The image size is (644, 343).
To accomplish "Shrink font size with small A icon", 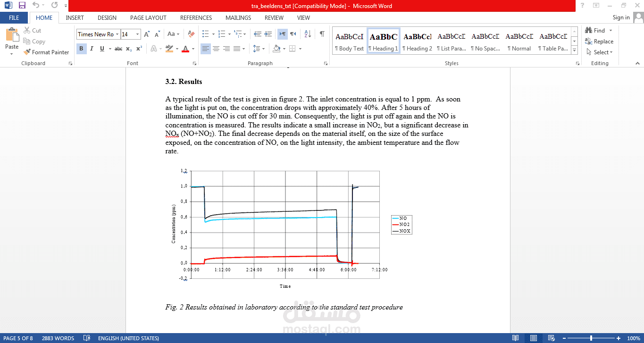I will (x=157, y=34).
